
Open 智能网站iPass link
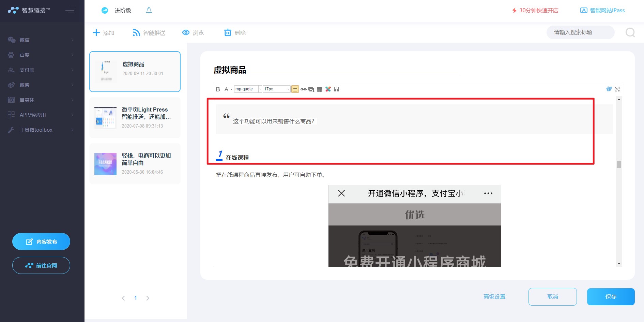pyautogui.click(x=602, y=10)
